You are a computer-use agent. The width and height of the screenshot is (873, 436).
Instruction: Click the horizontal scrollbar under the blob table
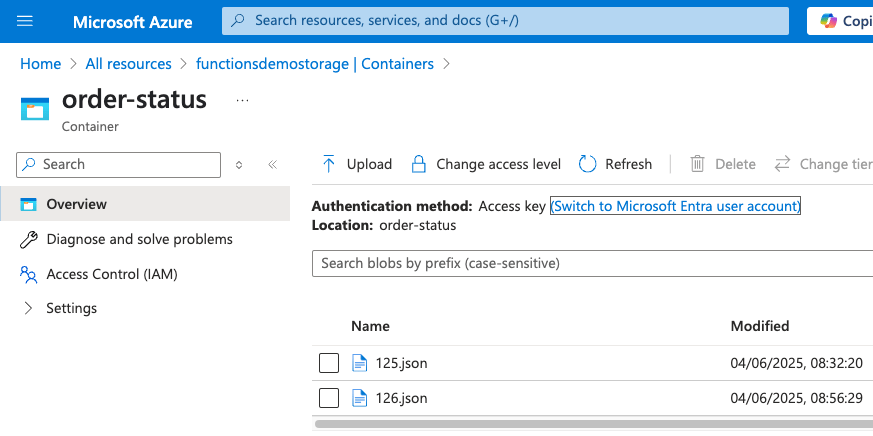coord(594,424)
